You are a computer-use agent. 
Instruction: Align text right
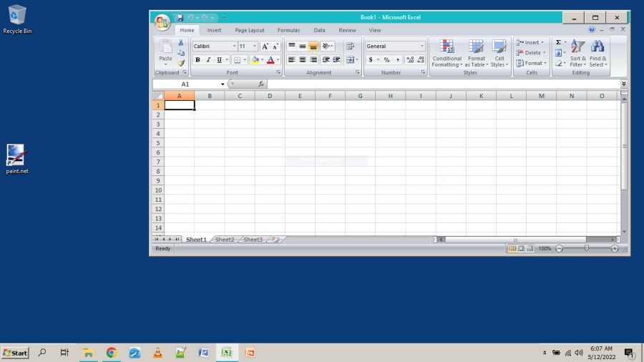(x=313, y=60)
